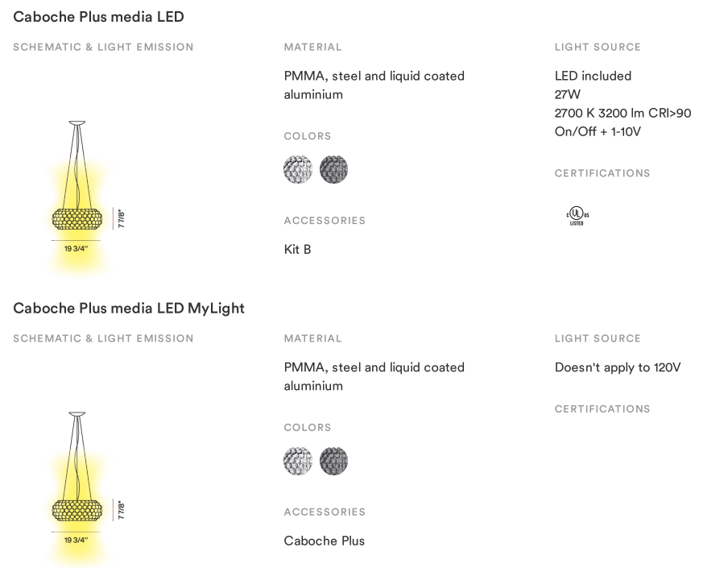
Task: Click the "LED included" light source text
Action: point(593,76)
